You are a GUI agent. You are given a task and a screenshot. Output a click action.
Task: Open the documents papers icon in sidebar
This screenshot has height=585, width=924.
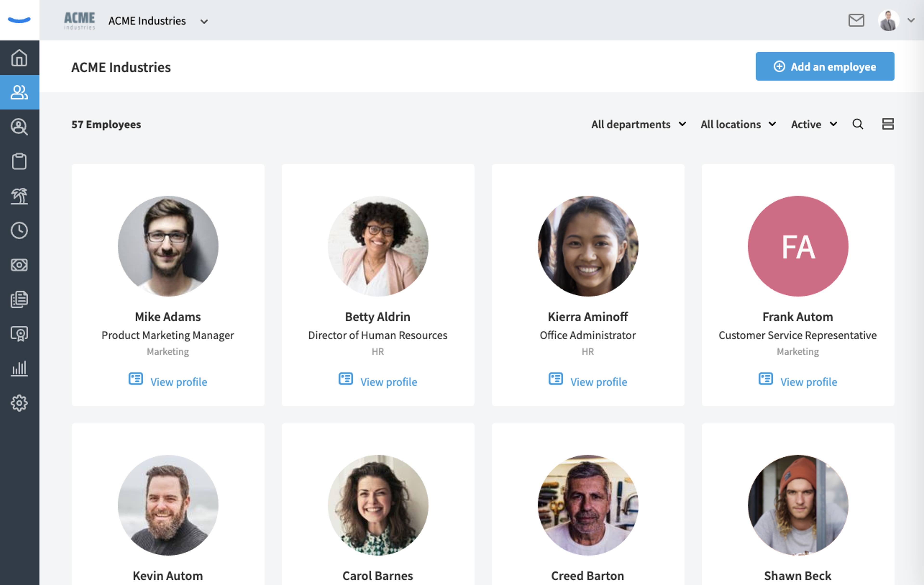click(x=19, y=299)
